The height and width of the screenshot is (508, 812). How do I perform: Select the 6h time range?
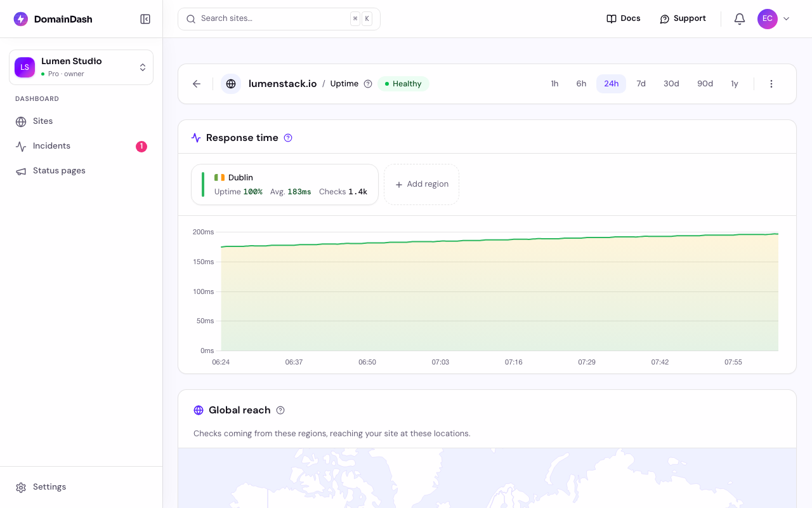581,84
